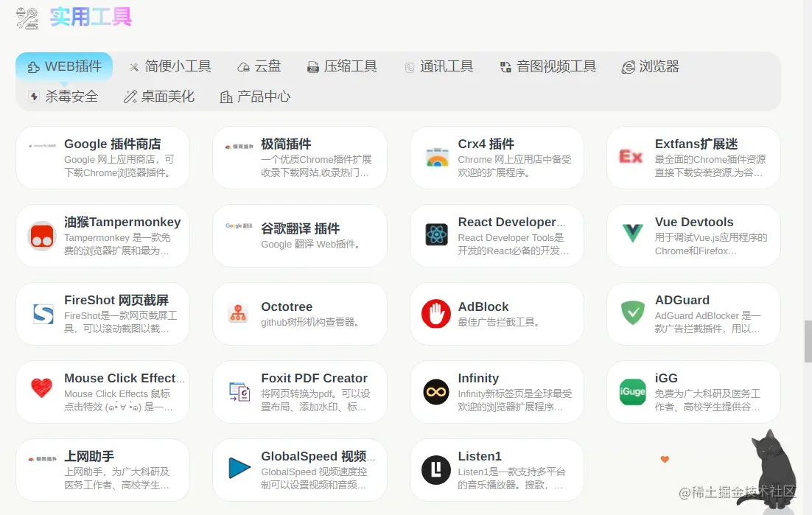Open the Vue Devtools title link
The image size is (812, 515).
pyautogui.click(x=694, y=222)
